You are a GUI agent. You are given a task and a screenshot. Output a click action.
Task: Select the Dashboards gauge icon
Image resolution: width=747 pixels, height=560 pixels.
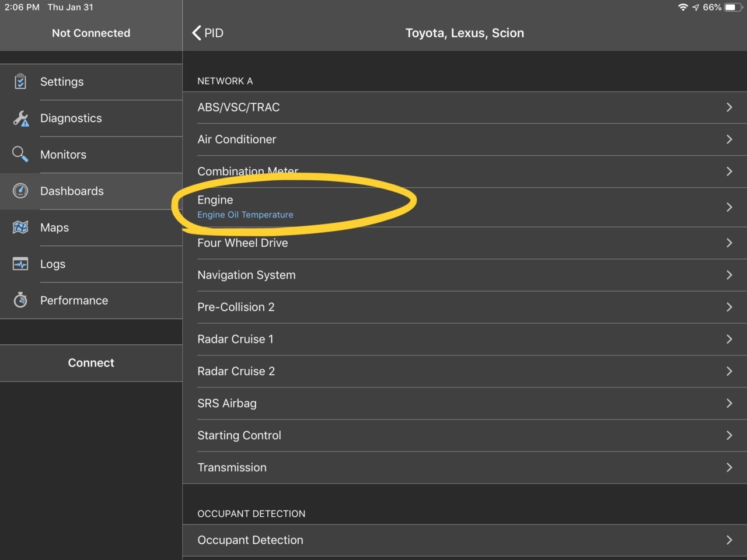(20, 191)
